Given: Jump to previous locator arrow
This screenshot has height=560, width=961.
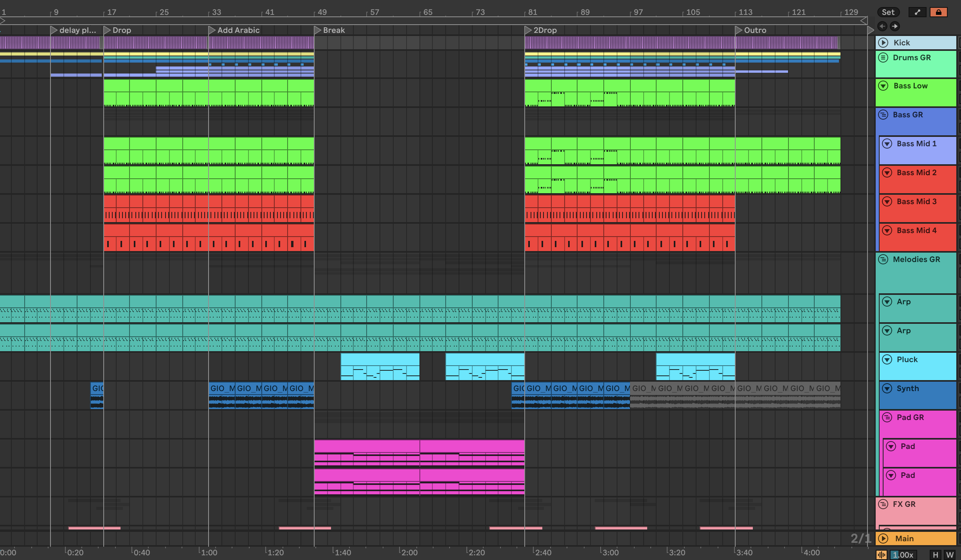Looking at the screenshot, I should click(x=882, y=26).
